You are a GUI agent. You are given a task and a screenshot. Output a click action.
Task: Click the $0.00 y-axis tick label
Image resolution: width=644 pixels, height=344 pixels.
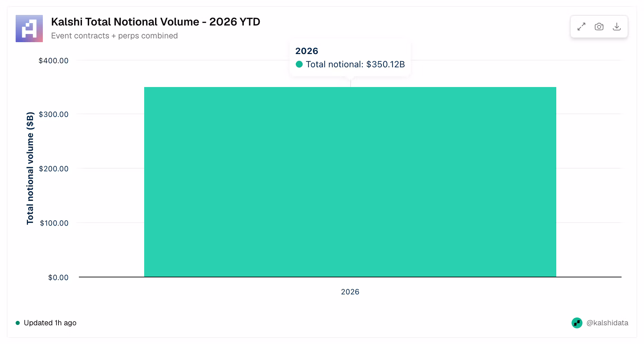[x=58, y=277]
